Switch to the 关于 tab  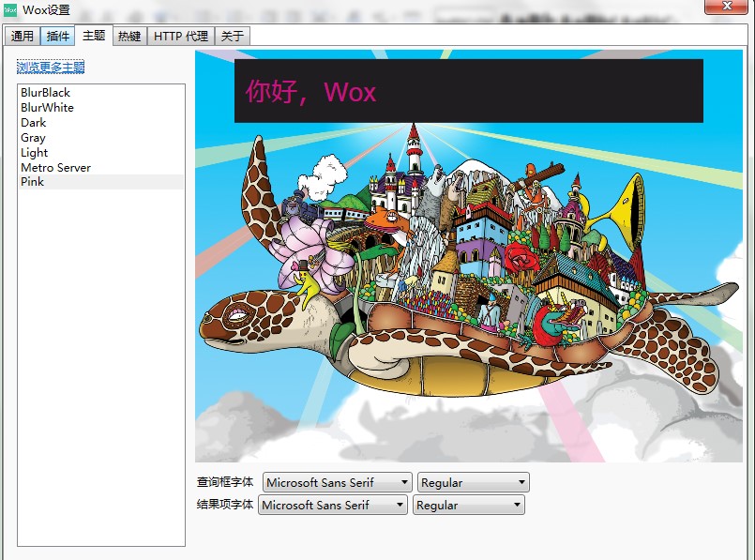(226, 36)
